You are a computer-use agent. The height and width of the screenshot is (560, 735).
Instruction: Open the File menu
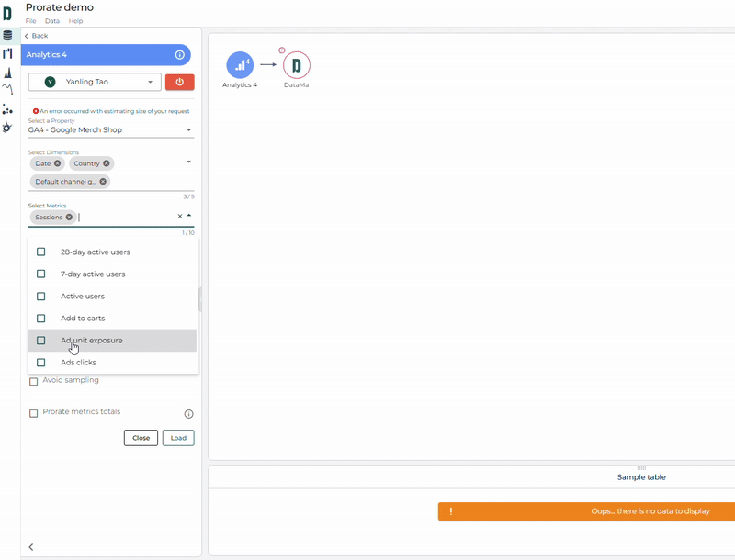tap(31, 20)
